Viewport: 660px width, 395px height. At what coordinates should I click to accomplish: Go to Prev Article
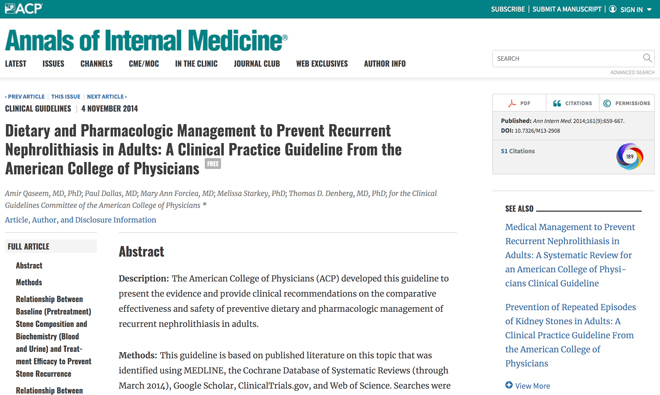click(25, 96)
